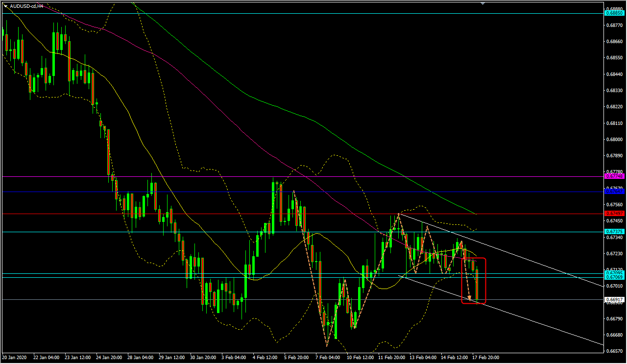The image size is (627, 364).
Task: Click the highlighted 0.68850 price label
Action: pyautogui.click(x=614, y=13)
